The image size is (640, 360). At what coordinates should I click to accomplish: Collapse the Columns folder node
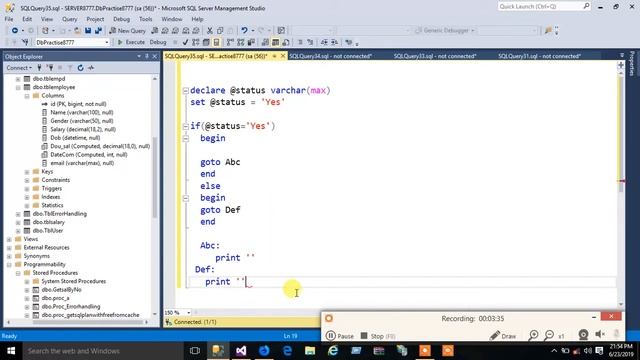tap(27, 96)
